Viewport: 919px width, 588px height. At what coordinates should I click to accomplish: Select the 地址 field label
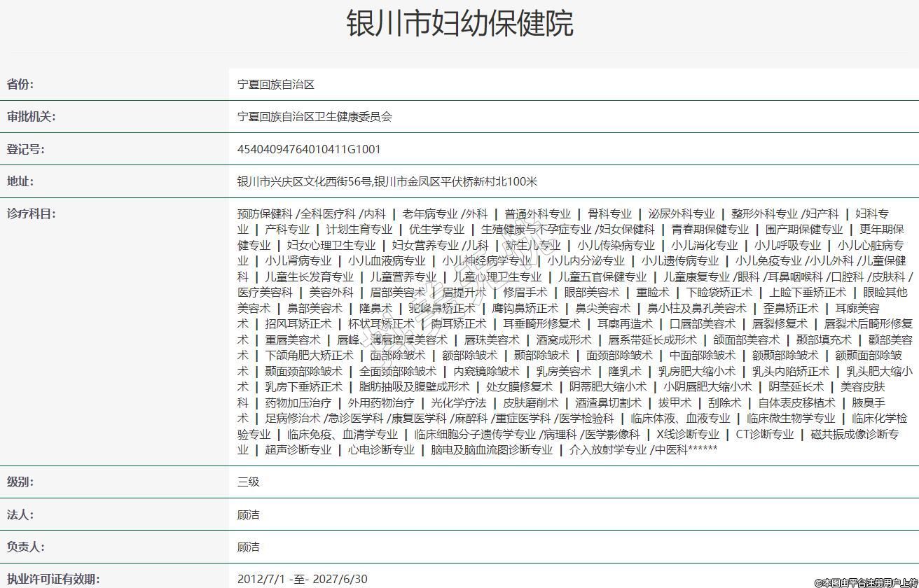point(20,181)
